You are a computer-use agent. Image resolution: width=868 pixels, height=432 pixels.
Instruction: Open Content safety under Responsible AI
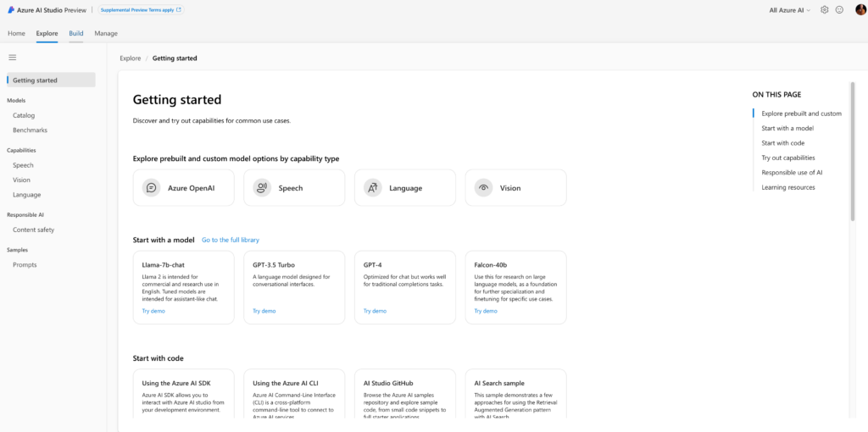(33, 230)
